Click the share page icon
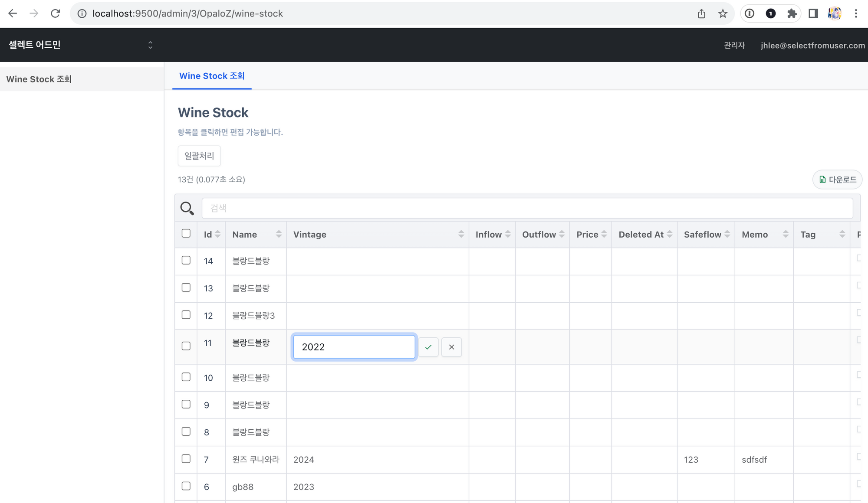The width and height of the screenshot is (868, 503). click(x=701, y=13)
